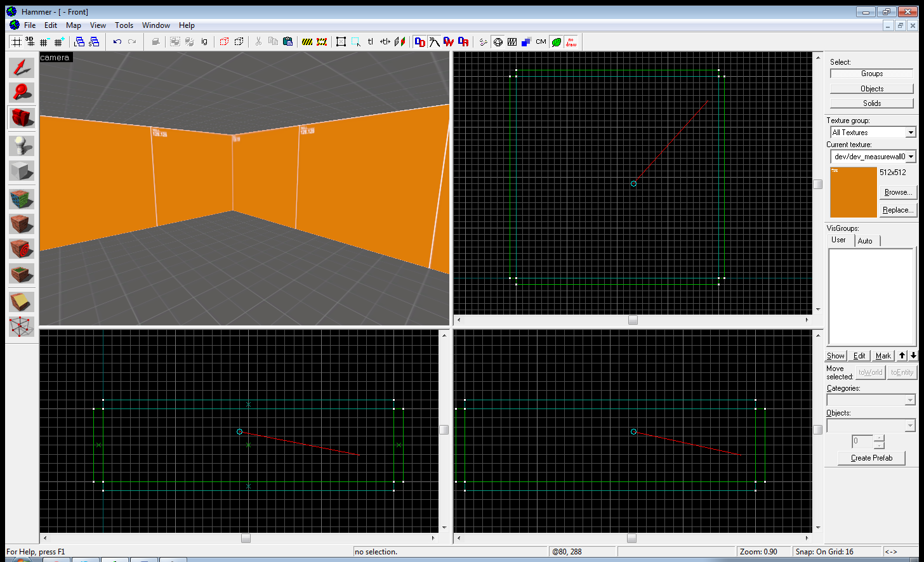
Task: Click the CM toolbar icon
Action: (541, 42)
